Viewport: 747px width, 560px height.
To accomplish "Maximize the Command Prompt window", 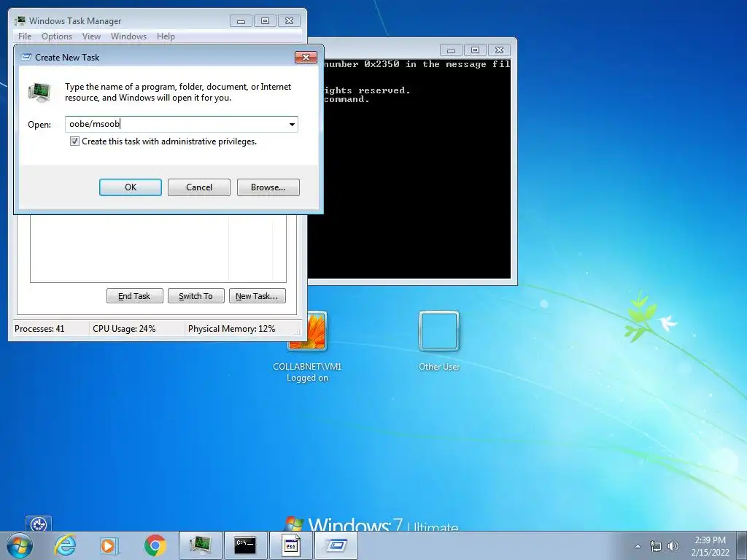I will click(x=475, y=50).
